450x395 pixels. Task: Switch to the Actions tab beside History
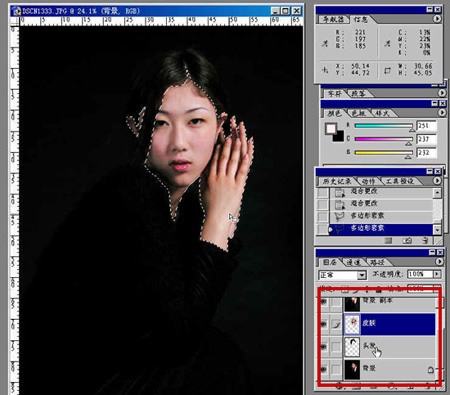(368, 181)
